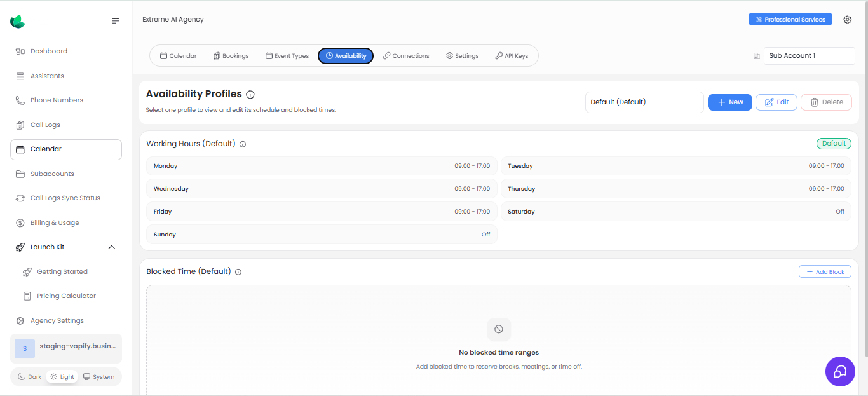
Task: Switch to the Calendar tab
Action: tap(179, 56)
